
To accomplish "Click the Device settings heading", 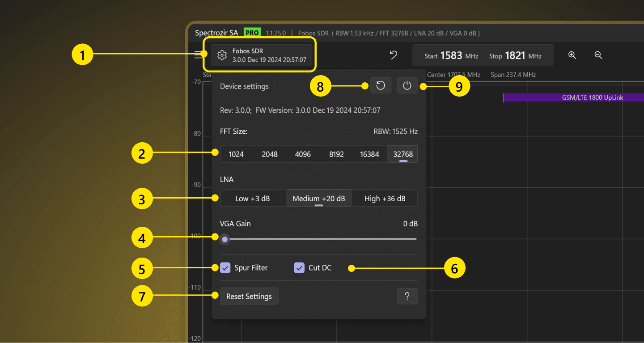I will [x=244, y=86].
